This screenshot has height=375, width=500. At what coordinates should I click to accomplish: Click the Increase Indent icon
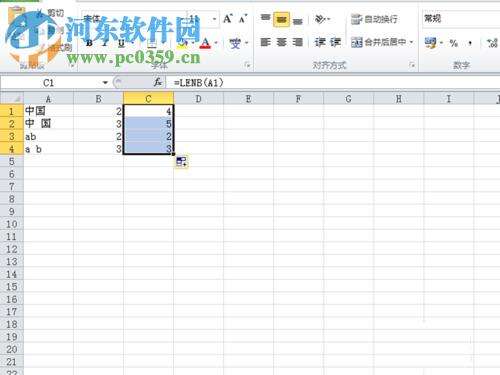[335, 42]
